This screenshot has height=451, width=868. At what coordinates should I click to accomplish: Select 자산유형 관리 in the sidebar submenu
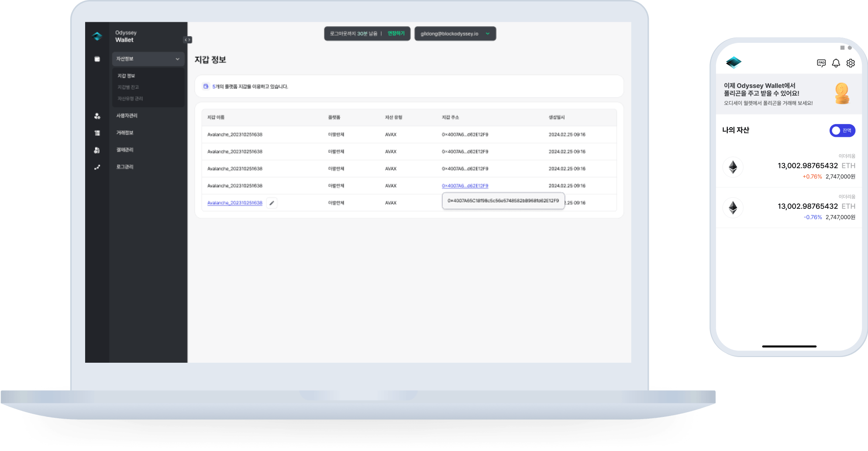[x=130, y=98]
